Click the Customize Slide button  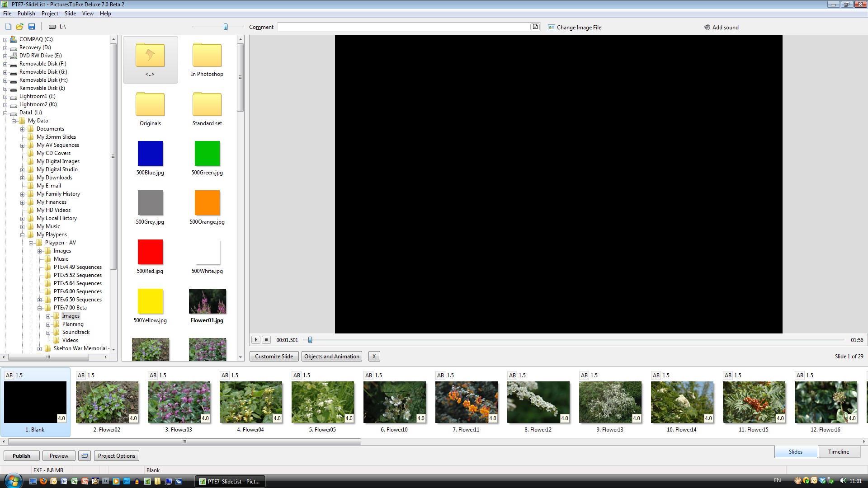[x=274, y=357]
